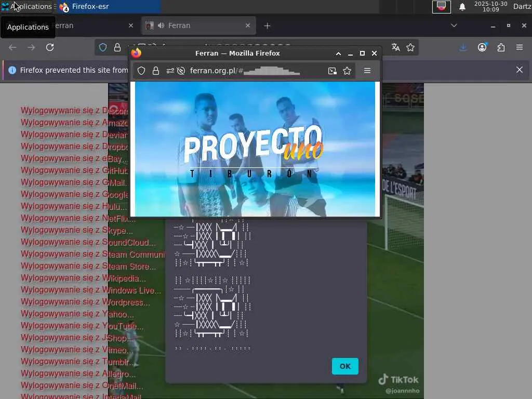Bookmark the page with the star in main window
This screenshot has height=399, width=532.
tap(410, 47)
